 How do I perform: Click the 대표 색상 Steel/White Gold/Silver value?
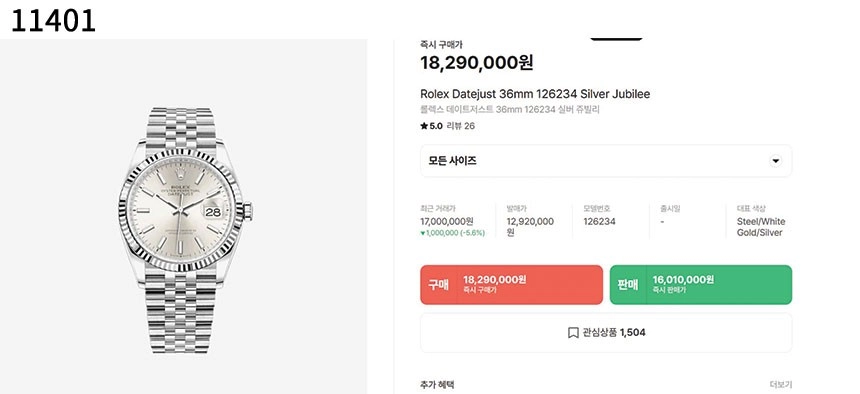(x=761, y=227)
